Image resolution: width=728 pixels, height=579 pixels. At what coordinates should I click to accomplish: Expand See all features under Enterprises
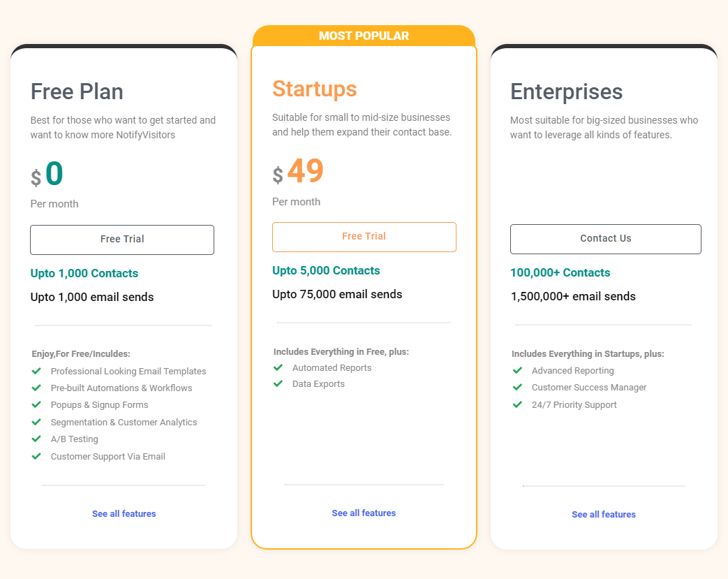point(604,514)
